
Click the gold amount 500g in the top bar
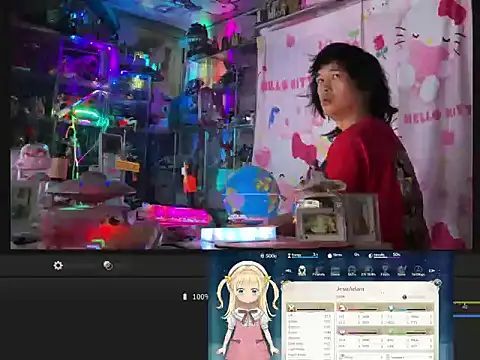(x=269, y=256)
